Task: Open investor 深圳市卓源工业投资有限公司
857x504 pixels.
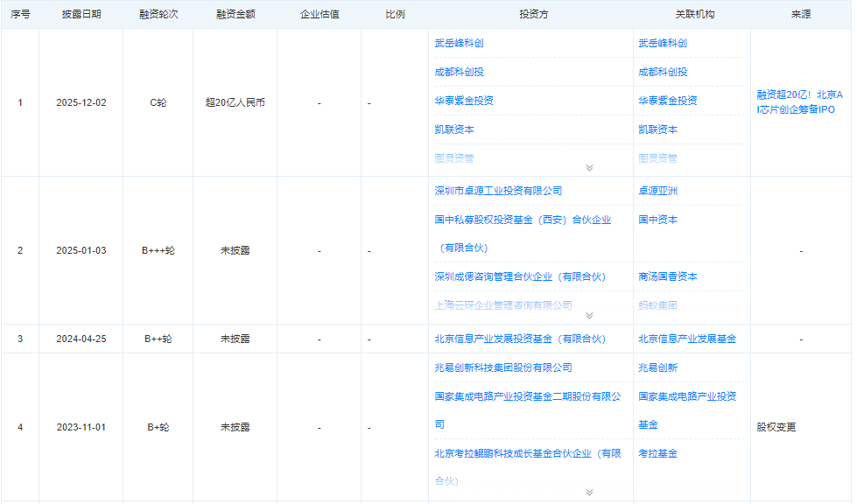Action: [x=498, y=191]
